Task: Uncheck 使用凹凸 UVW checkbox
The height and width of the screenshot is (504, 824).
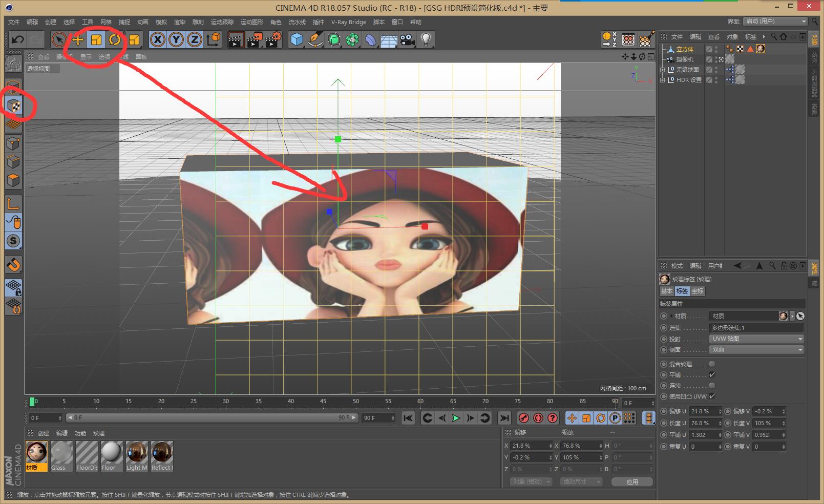Action: (712, 396)
